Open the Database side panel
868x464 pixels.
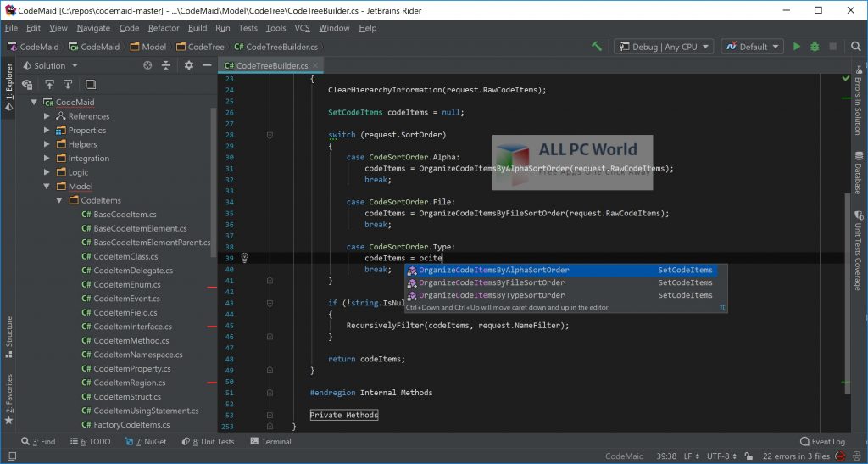click(858, 172)
